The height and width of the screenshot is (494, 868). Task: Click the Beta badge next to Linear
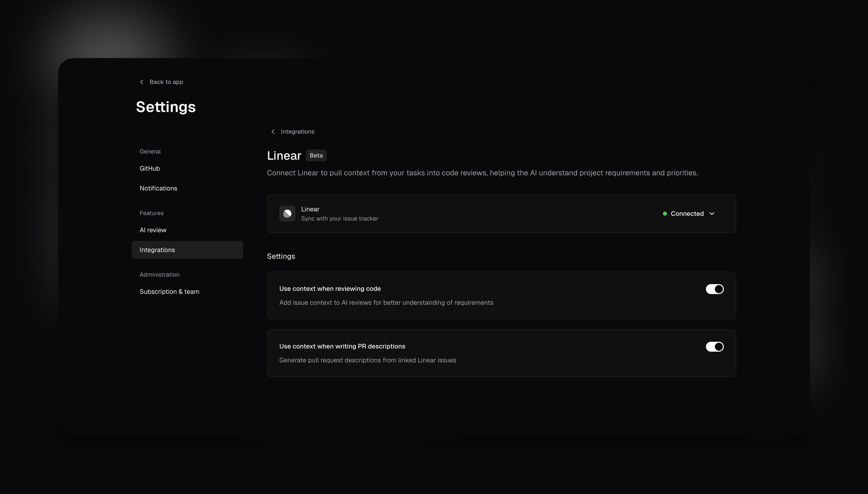(316, 155)
